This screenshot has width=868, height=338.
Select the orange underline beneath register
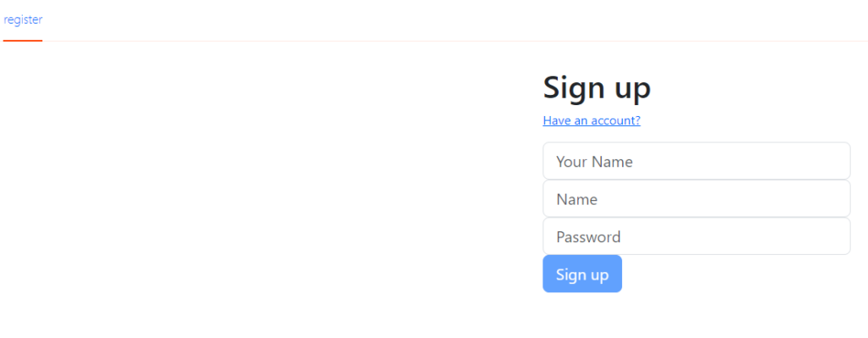click(x=23, y=41)
